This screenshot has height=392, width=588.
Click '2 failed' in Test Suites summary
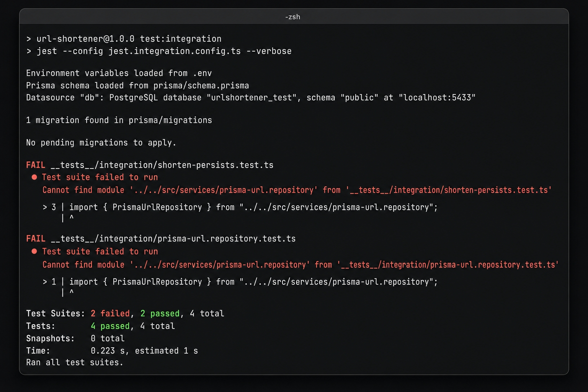(x=110, y=314)
